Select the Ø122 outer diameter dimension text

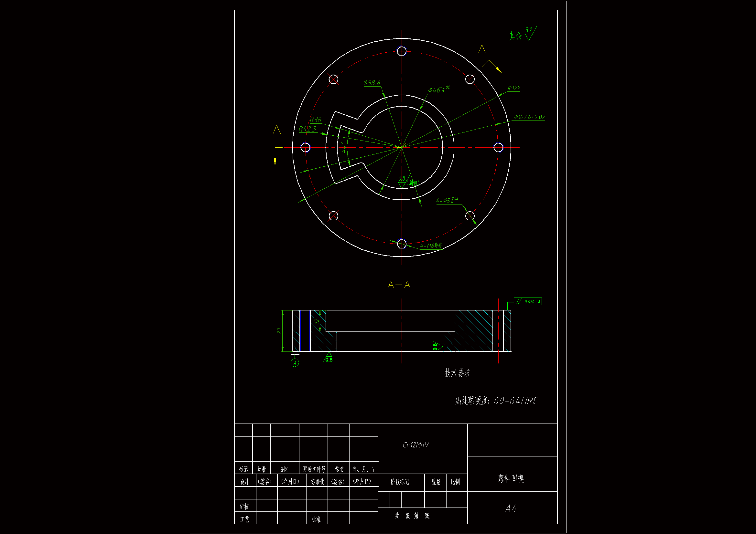tap(514, 88)
